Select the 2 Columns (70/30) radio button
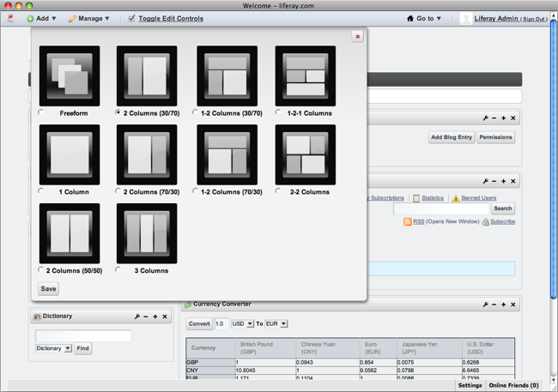The image size is (558, 392). [x=118, y=191]
